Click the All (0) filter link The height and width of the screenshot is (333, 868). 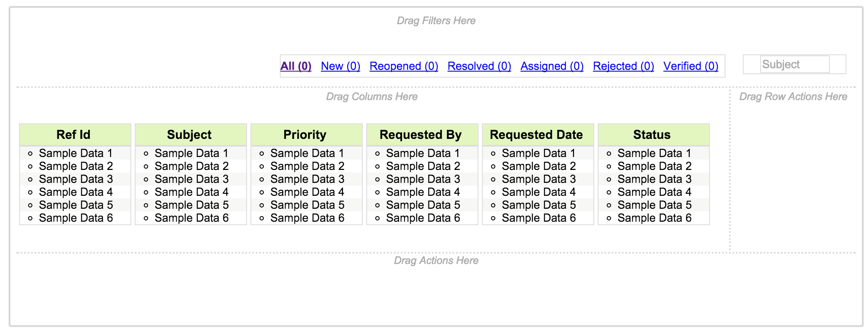coord(296,66)
